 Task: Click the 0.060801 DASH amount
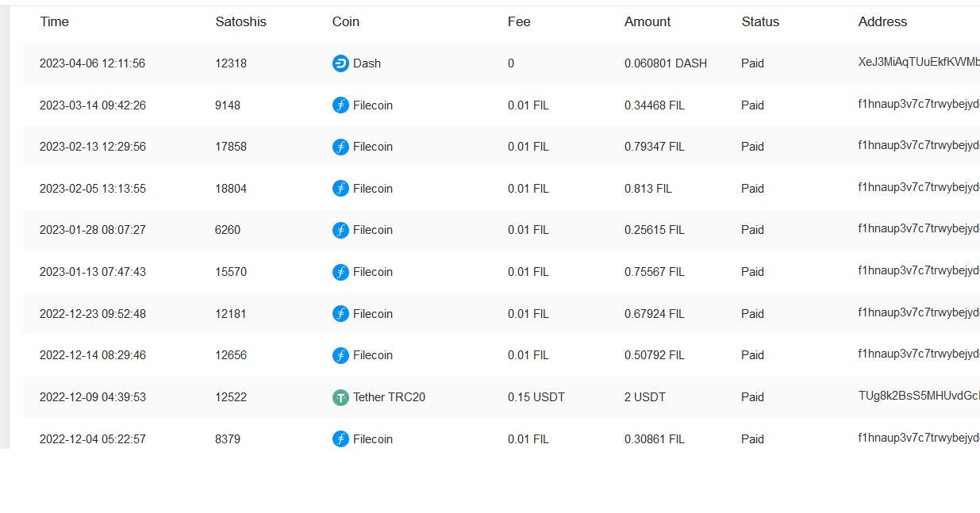[666, 63]
